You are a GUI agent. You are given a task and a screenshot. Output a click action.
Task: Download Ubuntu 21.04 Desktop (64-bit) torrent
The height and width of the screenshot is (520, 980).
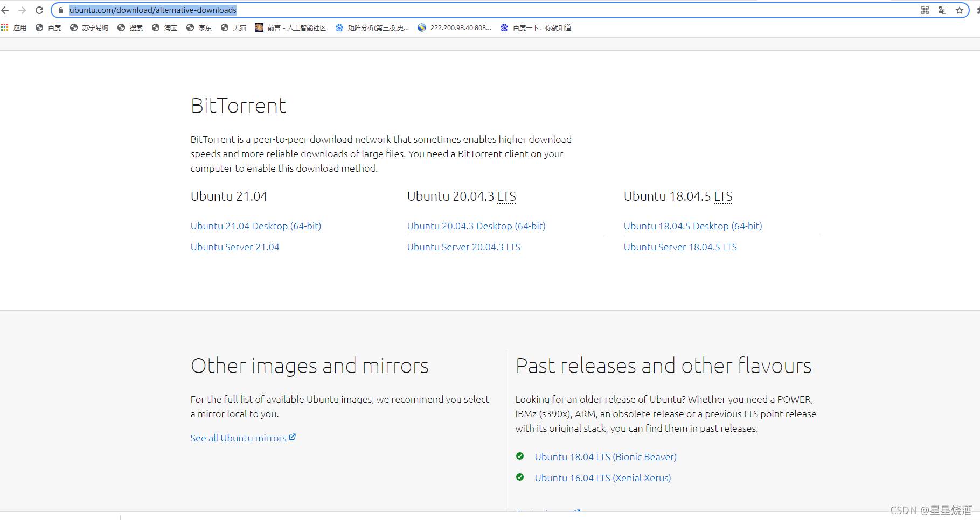point(256,226)
